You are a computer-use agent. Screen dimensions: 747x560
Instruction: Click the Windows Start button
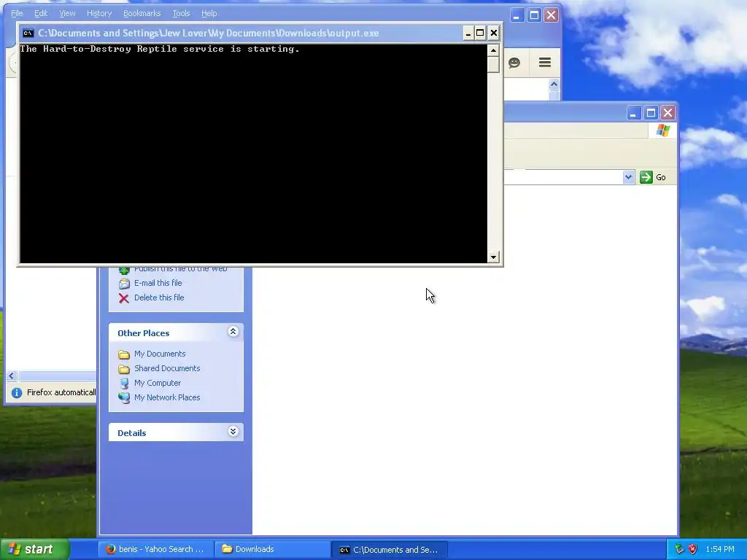(35, 549)
